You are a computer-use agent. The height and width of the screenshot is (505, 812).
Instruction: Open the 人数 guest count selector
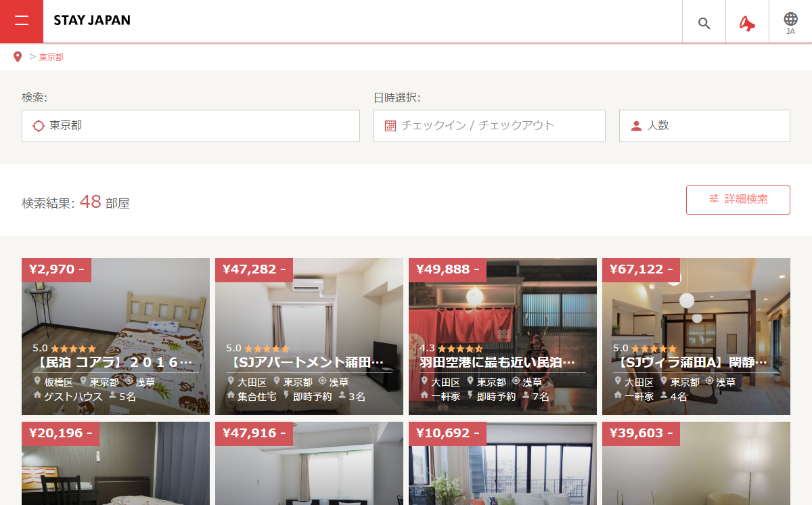click(704, 126)
